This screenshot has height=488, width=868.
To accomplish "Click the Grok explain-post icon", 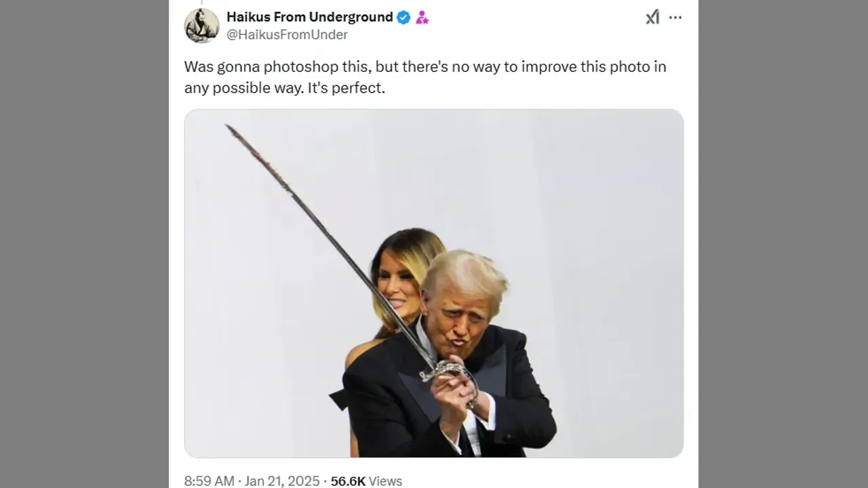I will [x=652, y=18].
